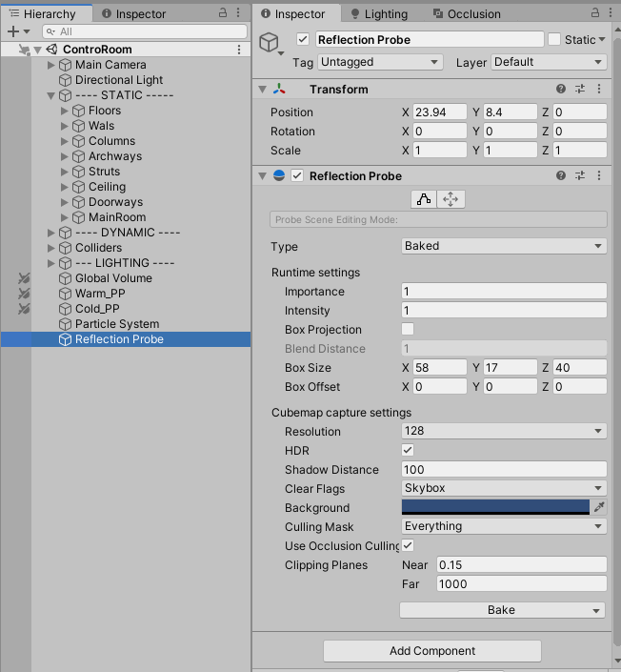This screenshot has height=672, width=621.
Task: Open the Resolution dropdown set to 128
Action: tap(504, 431)
